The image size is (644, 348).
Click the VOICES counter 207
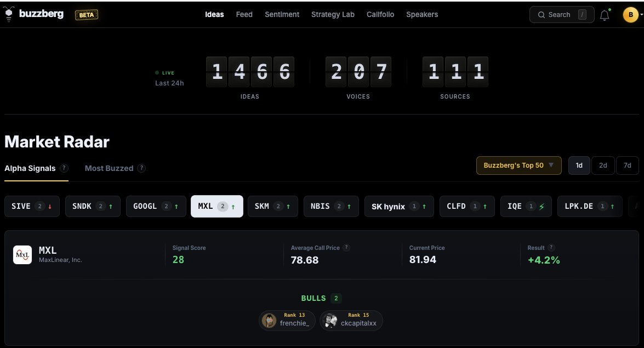[358, 72]
